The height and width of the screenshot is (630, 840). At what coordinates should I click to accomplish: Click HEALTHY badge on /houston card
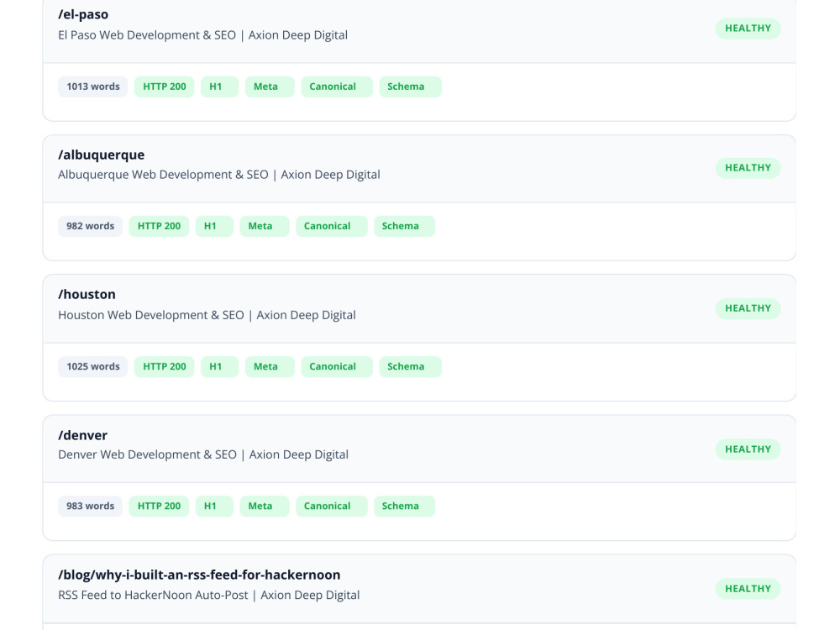pos(748,308)
